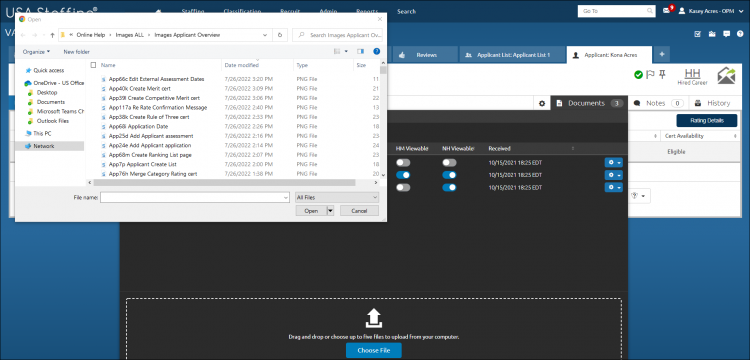750x360 pixels.
Task: Refresh the folder in Open dialog
Action: pos(280,35)
